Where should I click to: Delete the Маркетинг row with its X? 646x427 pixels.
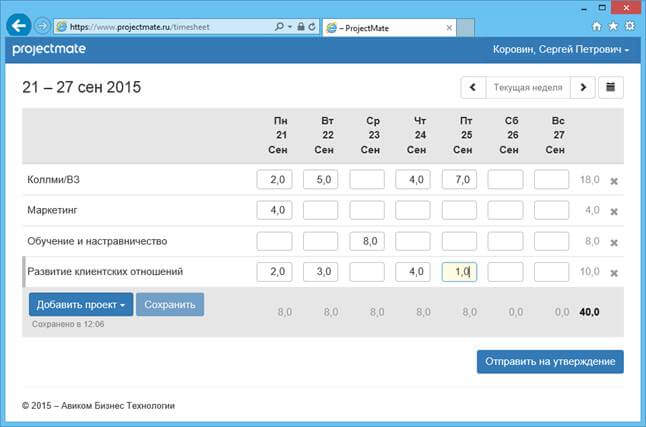point(614,211)
